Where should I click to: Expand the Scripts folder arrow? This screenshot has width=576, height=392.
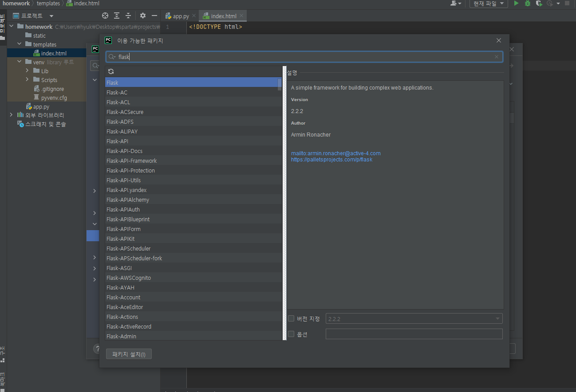coord(28,79)
